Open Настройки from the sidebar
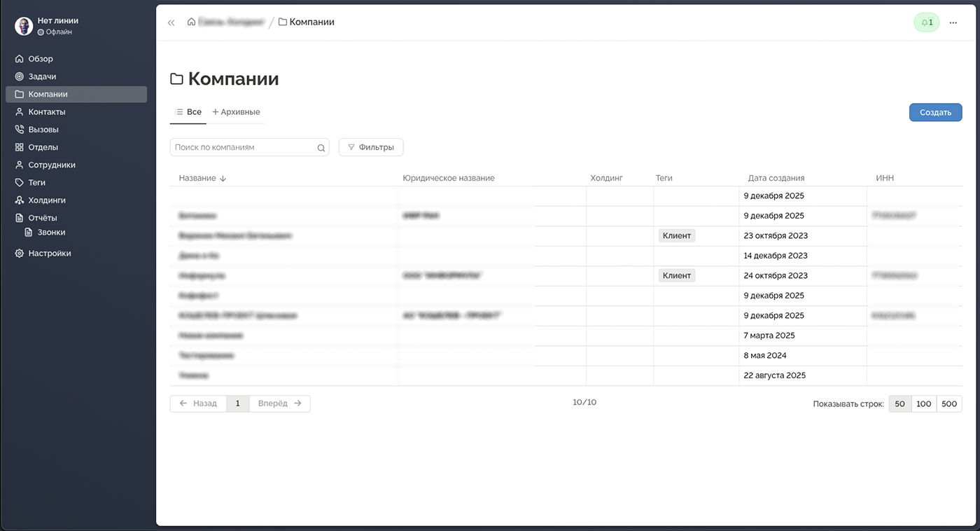The width and height of the screenshot is (980, 531). click(x=49, y=254)
